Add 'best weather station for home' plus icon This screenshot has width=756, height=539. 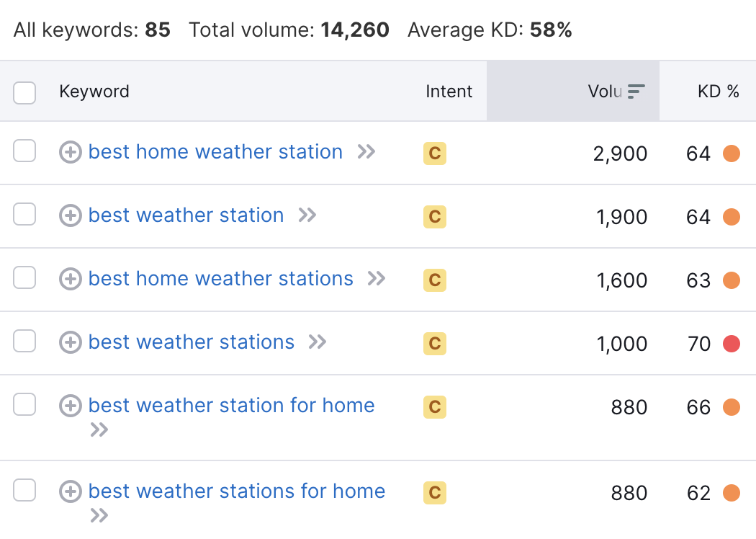(x=71, y=406)
